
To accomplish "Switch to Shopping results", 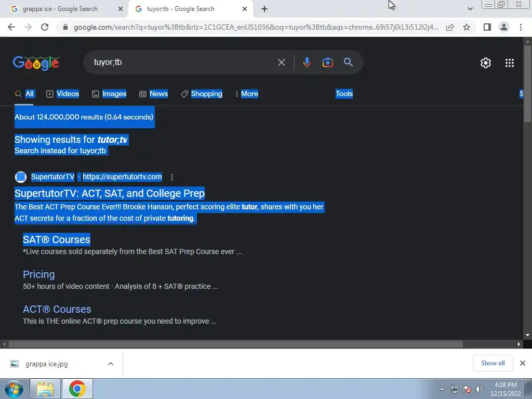I will coord(202,94).
